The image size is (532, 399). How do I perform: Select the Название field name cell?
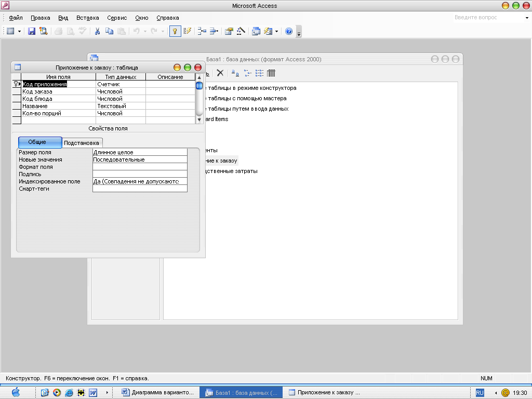(58, 106)
